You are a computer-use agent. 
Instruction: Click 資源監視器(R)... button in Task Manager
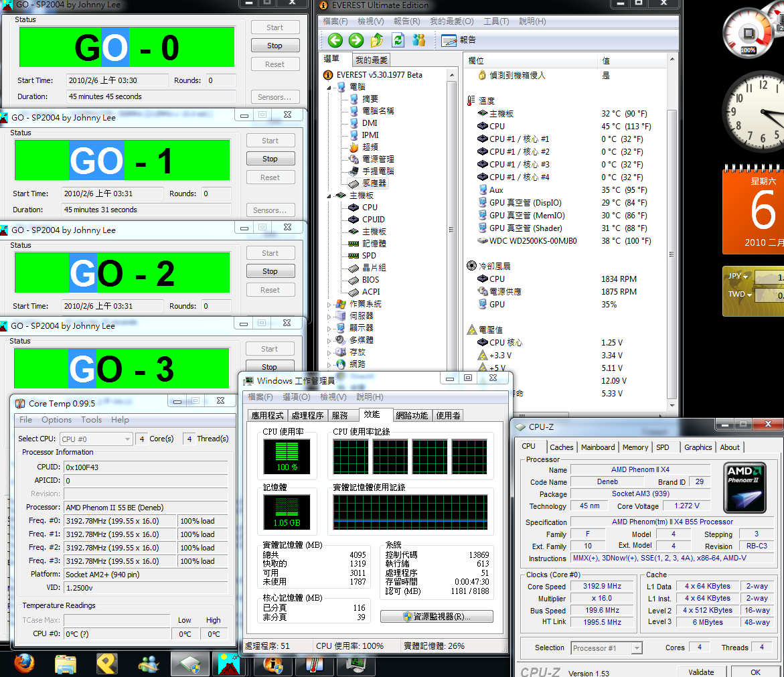(437, 617)
